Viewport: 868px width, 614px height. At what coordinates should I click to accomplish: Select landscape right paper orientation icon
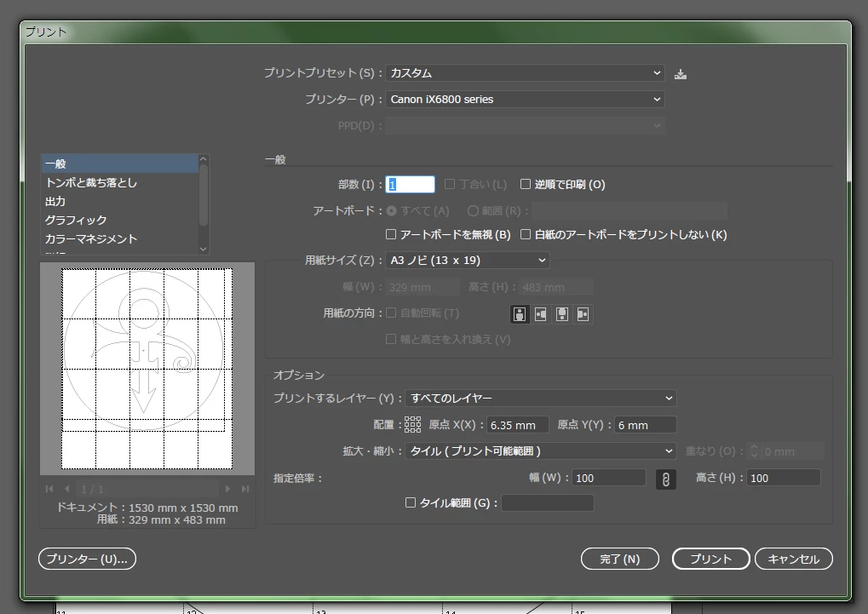pos(583,314)
